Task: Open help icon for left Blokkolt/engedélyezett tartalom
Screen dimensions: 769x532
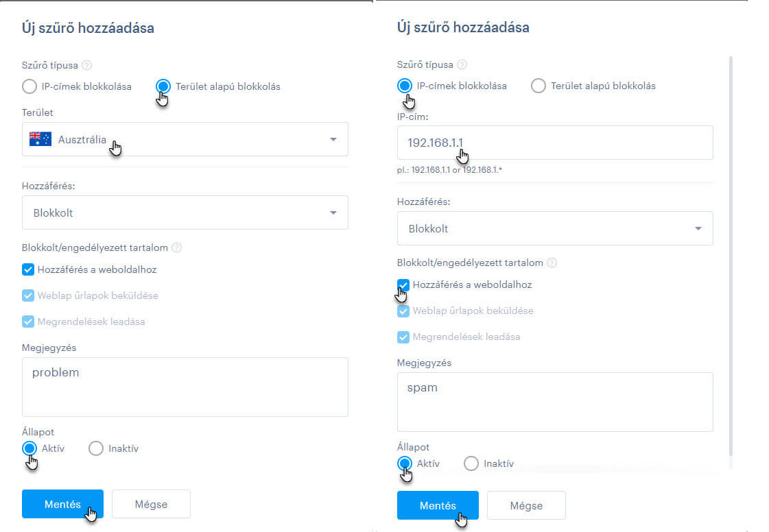Action: (177, 247)
